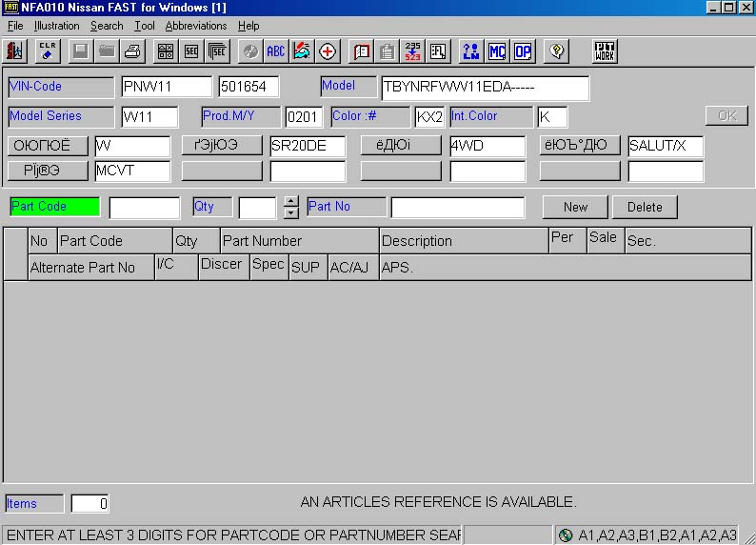Click the Model field TBYNRFWW11EDA
Image resolution: width=756 pixels, height=545 pixels.
point(485,88)
